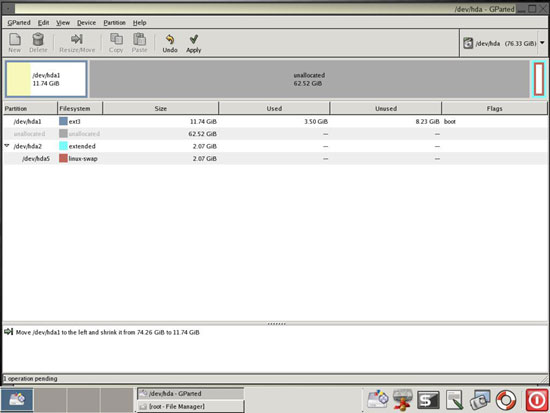Open the GParted menu
This screenshot has height=413, width=550.
[x=19, y=23]
